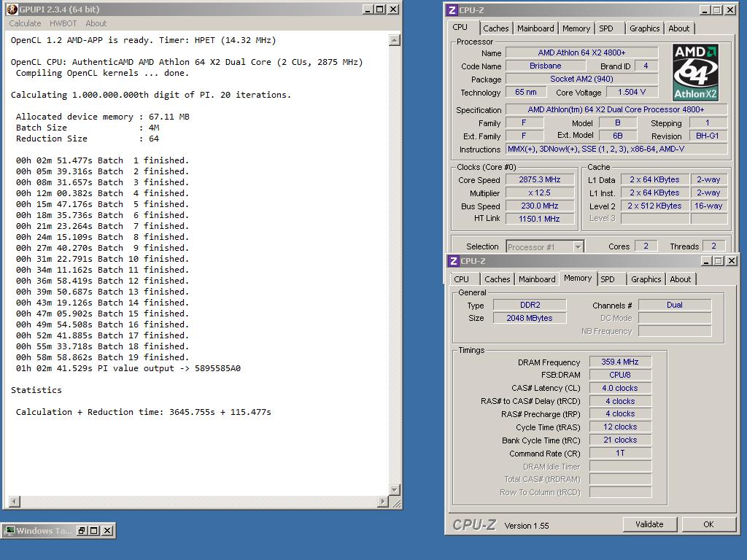Click the DRAM Frequency value 359.4 MHz
This screenshot has width=747, height=560.
(620, 362)
